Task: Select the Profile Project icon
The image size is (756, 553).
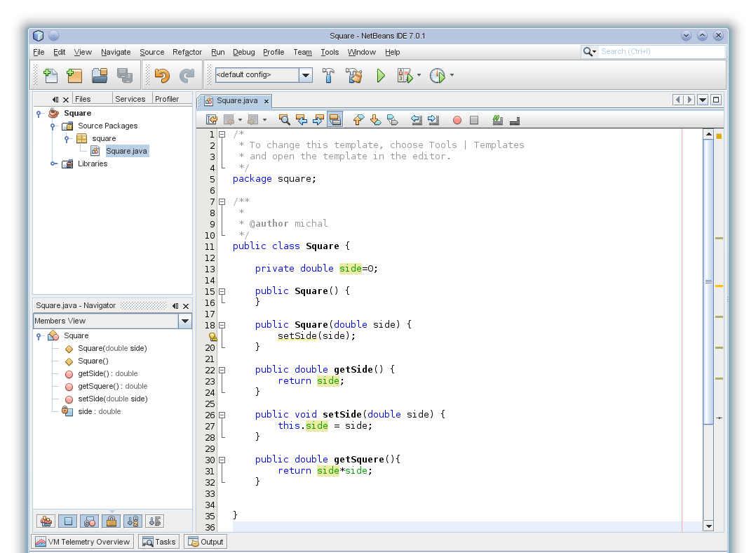Action: pos(438,75)
